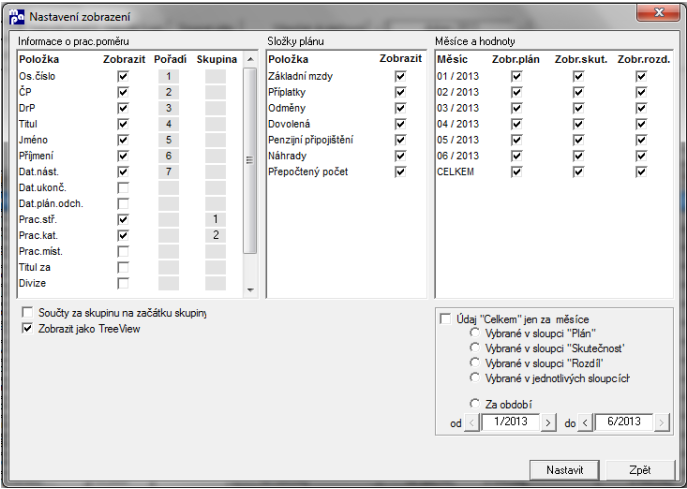The image size is (687, 489).
Task: Click the DrP row label
Action: (27, 108)
